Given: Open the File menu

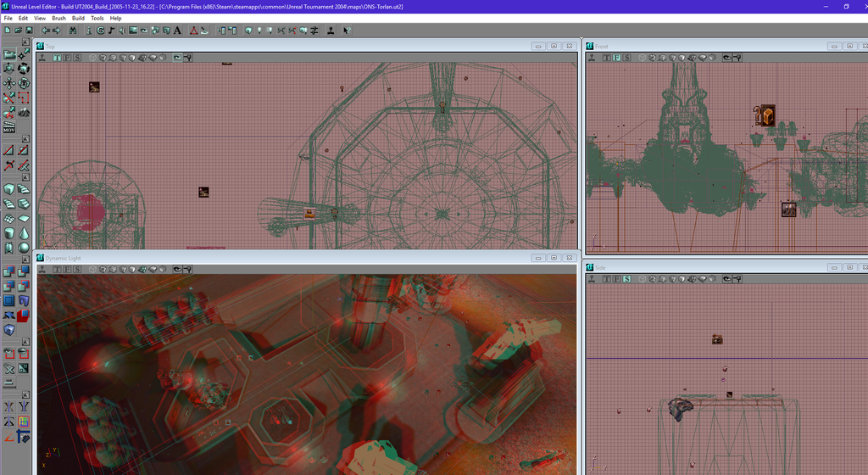Looking at the screenshot, I should (8, 19).
